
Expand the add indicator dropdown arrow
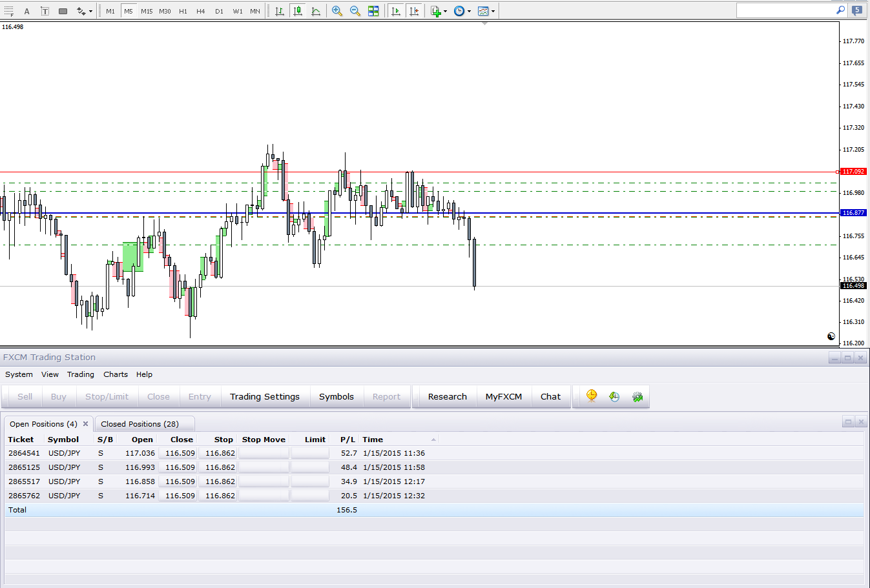point(445,12)
